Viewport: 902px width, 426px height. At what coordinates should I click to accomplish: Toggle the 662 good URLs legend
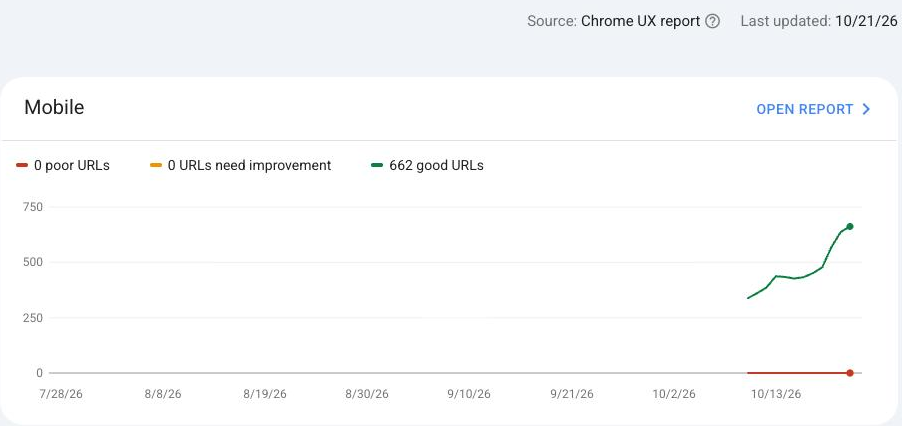point(427,166)
